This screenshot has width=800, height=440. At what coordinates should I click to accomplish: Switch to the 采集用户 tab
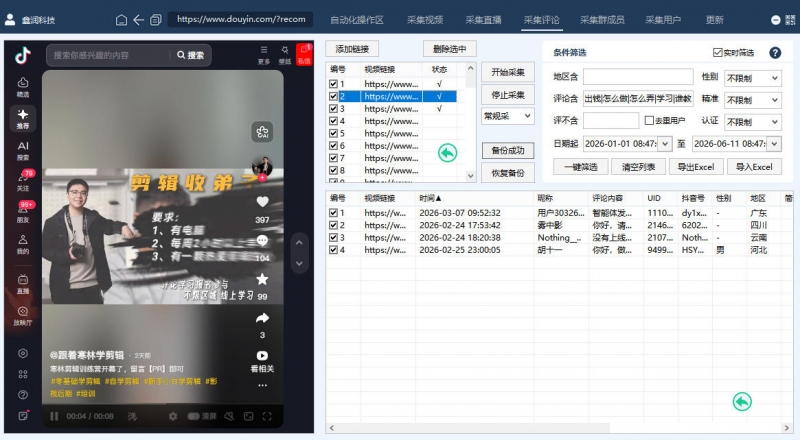662,19
